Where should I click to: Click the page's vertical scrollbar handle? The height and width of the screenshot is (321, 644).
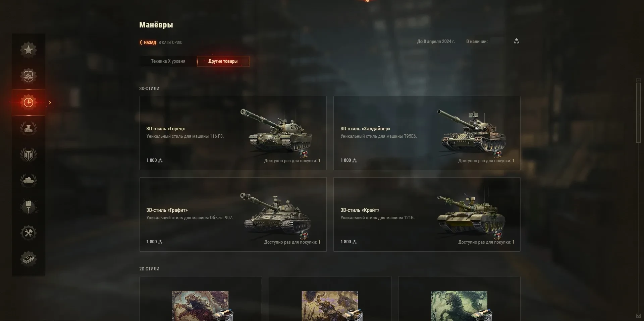[639, 113]
